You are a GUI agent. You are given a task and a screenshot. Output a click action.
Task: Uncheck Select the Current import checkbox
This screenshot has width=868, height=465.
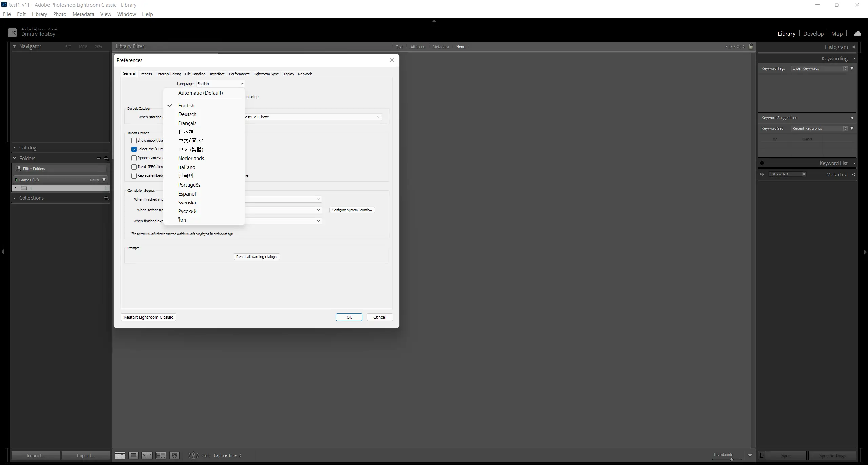point(134,149)
